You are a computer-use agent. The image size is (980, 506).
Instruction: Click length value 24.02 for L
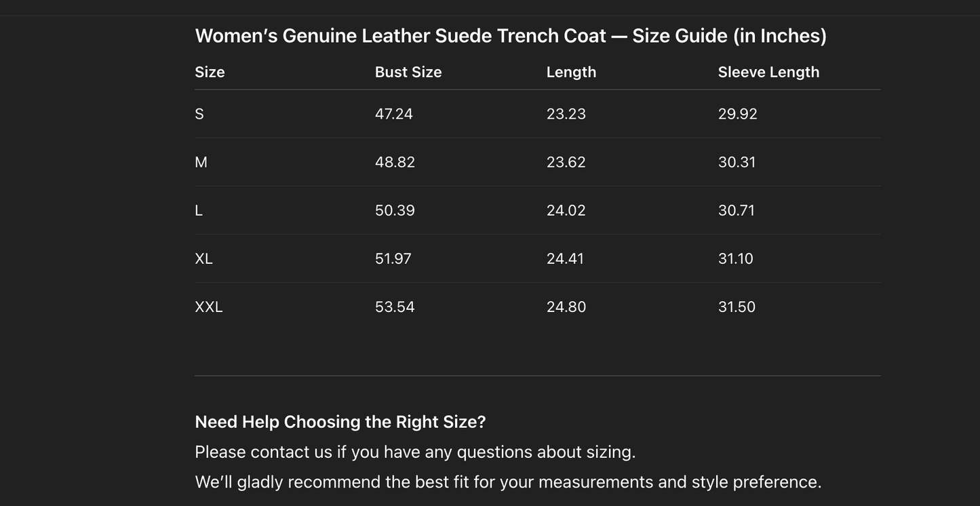[566, 210]
